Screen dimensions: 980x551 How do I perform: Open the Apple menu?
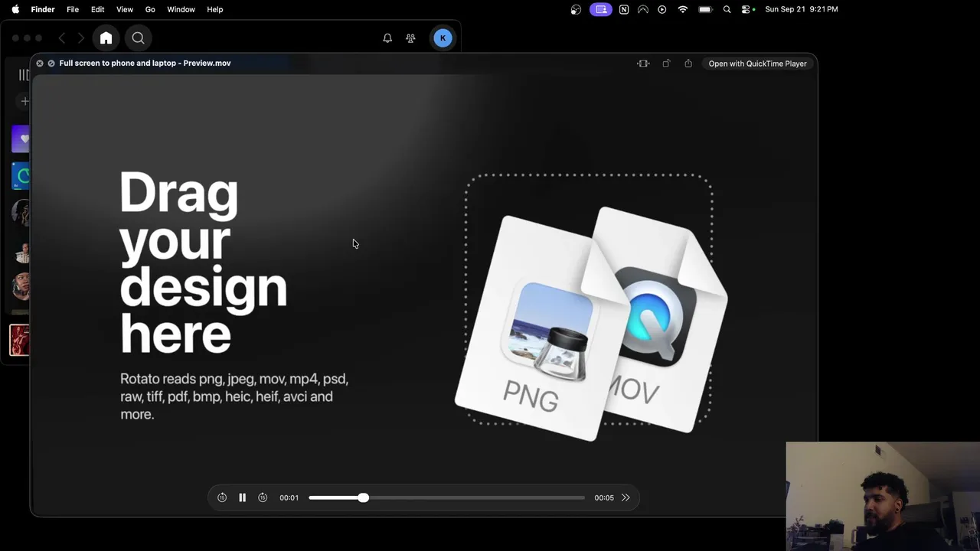15,9
